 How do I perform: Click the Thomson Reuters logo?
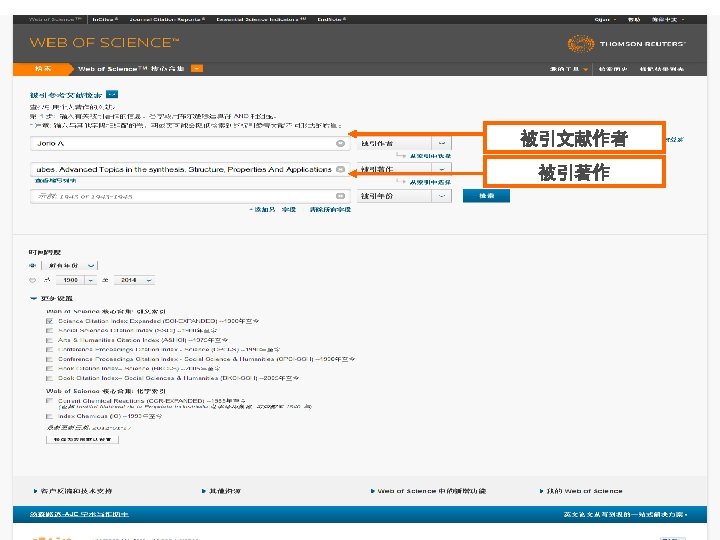tap(626, 44)
